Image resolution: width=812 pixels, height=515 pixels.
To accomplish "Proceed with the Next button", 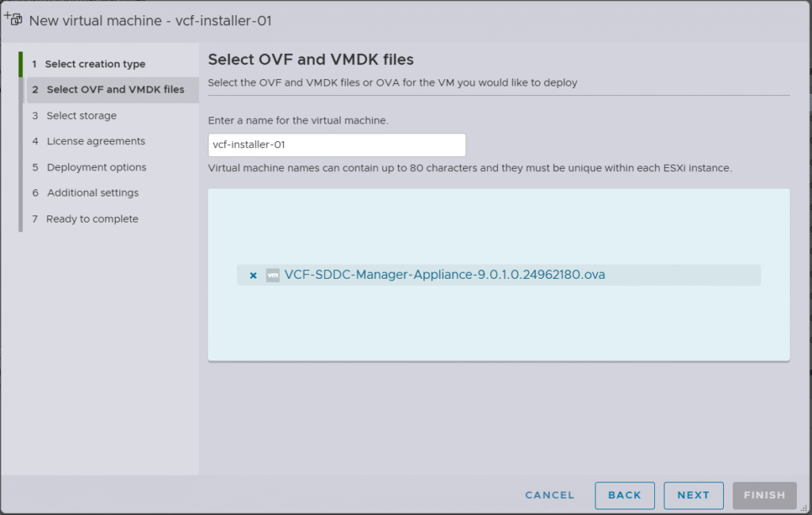I will (693, 495).
